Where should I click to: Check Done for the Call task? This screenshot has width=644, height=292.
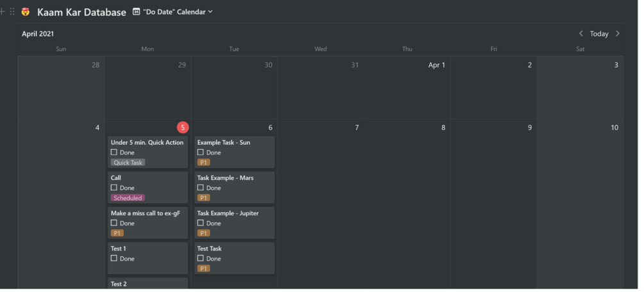(114, 188)
